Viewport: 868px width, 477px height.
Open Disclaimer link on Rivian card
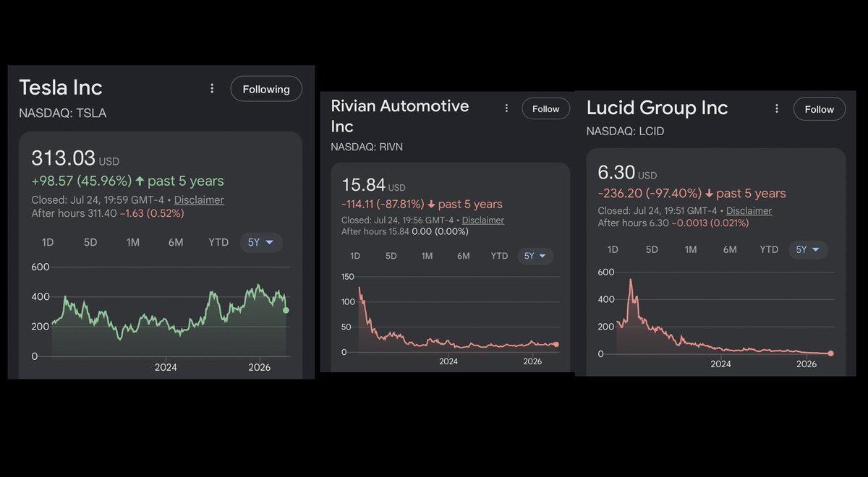click(483, 220)
